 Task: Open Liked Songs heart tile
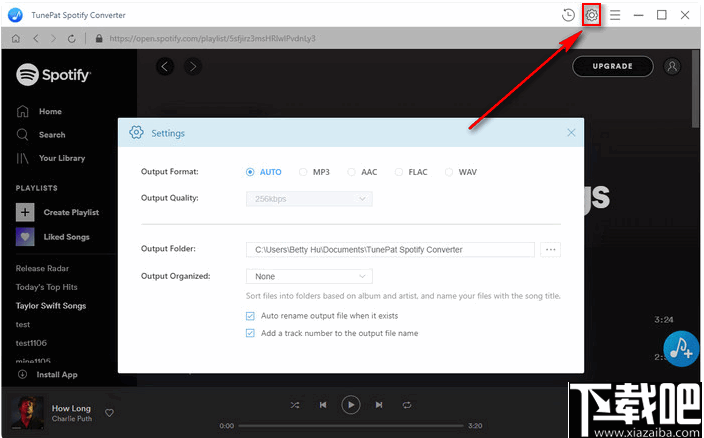(25, 237)
